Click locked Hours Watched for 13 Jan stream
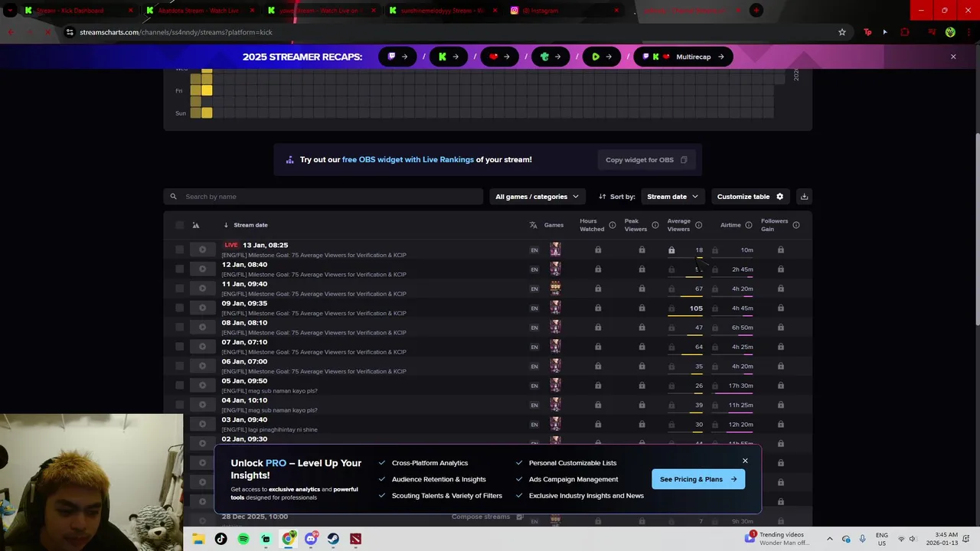The height and width of the screenshot is (551, 980). tap(598, 249)
